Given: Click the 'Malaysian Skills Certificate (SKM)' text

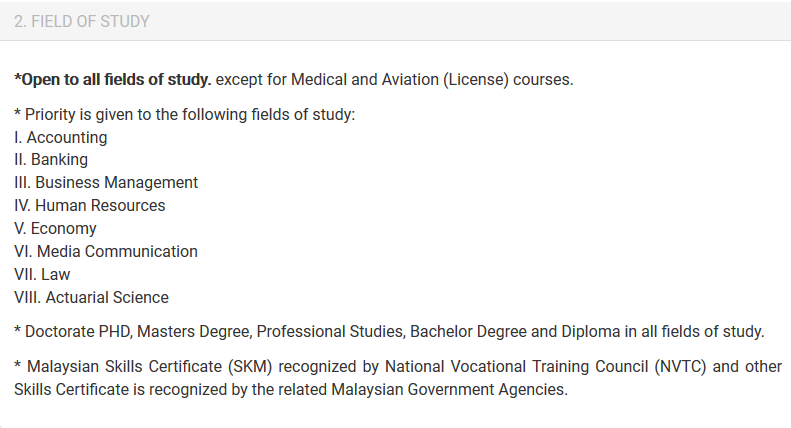Looking at the screenshot, I should point(150,366).
